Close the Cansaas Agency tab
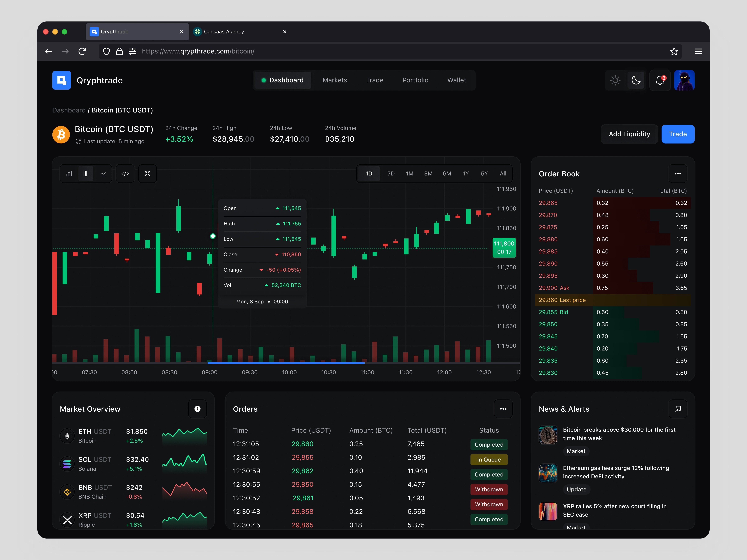This screenshot has height=560, width=747. (285, 32)
